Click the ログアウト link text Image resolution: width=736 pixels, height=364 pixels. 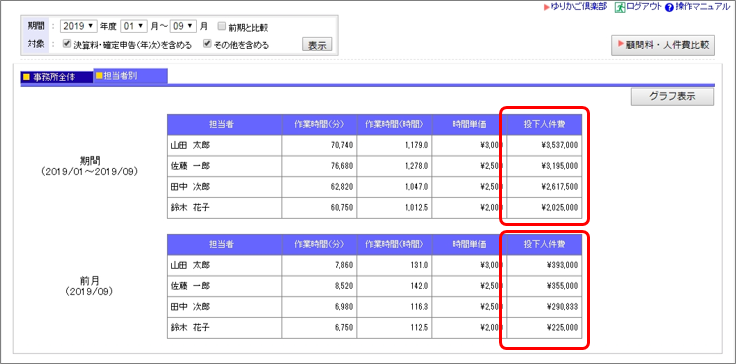(644, 7)
